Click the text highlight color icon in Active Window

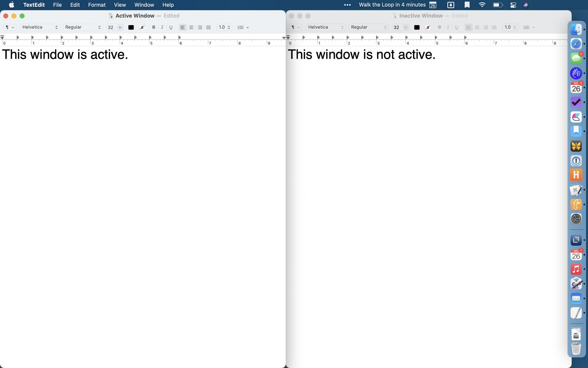(142, 27)
